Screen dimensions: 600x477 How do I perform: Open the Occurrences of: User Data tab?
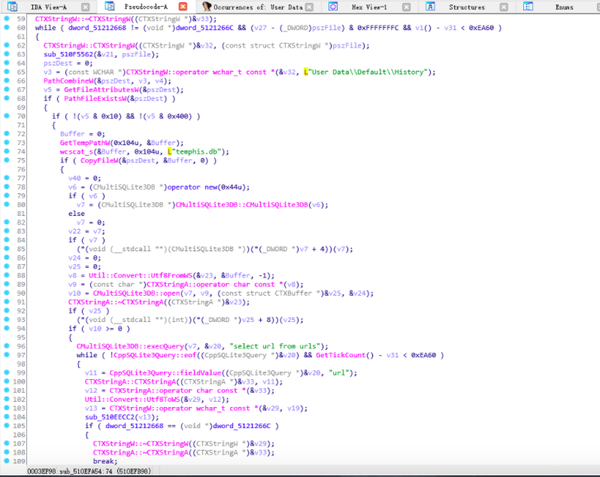tap(258, 7)
